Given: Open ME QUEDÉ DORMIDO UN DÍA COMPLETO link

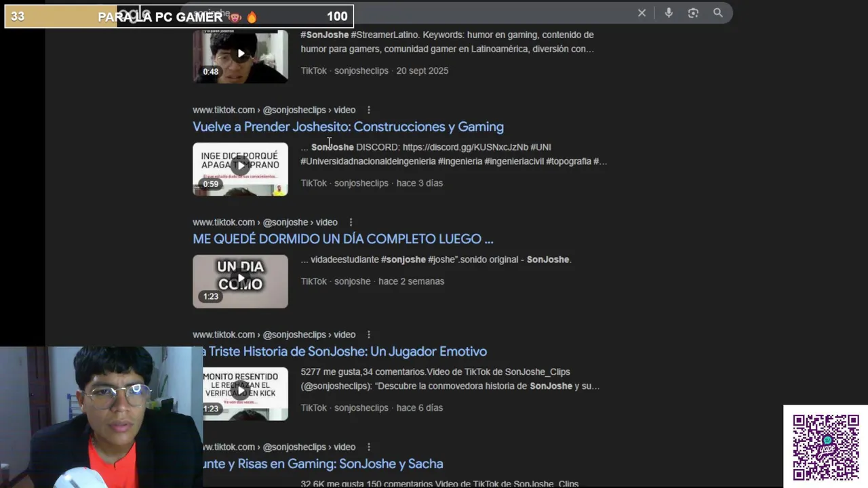Looking at the screenshot, I should point(342,239).
